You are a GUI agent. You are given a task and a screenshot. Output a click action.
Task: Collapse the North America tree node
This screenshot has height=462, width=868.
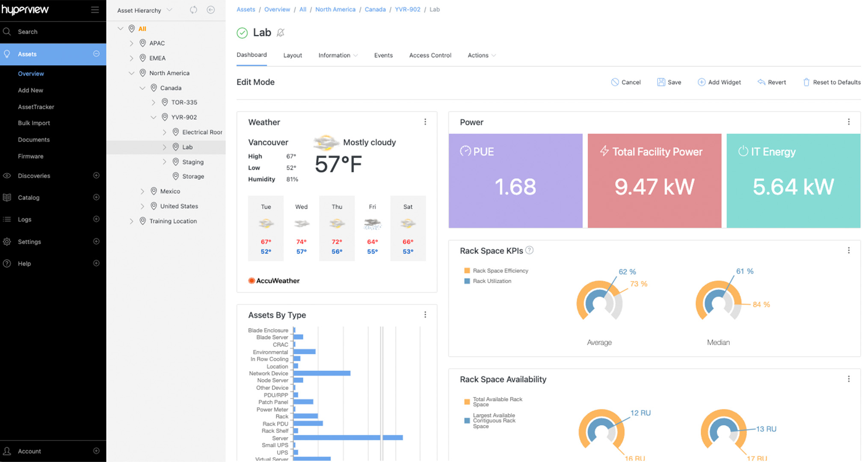click(131, 73)
